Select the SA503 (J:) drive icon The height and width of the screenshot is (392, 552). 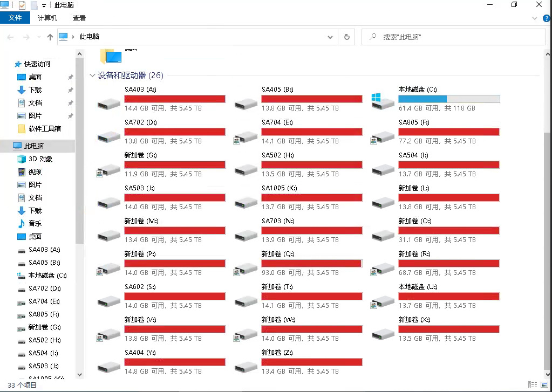109,203
